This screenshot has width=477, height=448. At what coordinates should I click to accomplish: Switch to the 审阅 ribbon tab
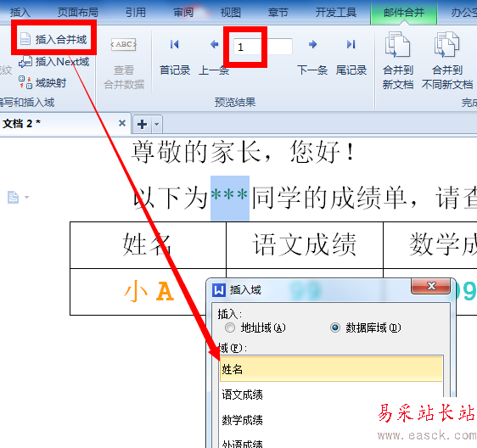183,13
